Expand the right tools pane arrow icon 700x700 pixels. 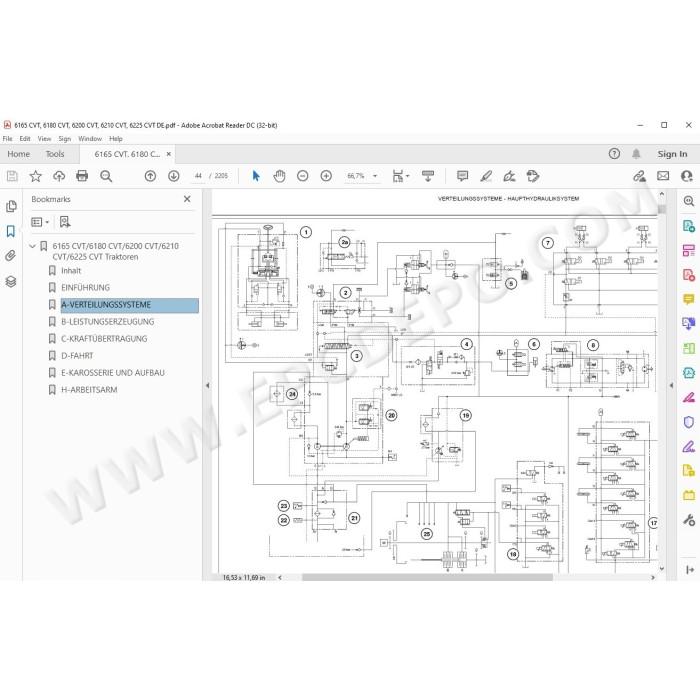tap(689, 570)
